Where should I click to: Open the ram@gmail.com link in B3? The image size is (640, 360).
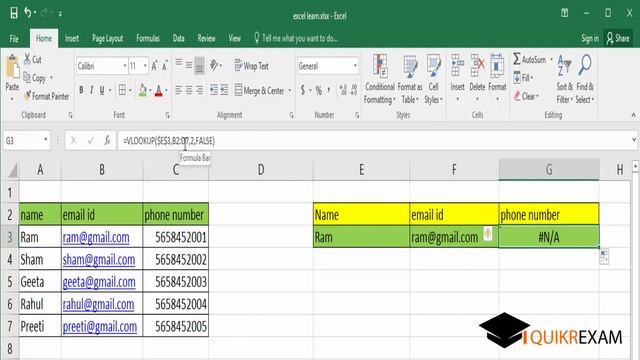click(96, 237)
